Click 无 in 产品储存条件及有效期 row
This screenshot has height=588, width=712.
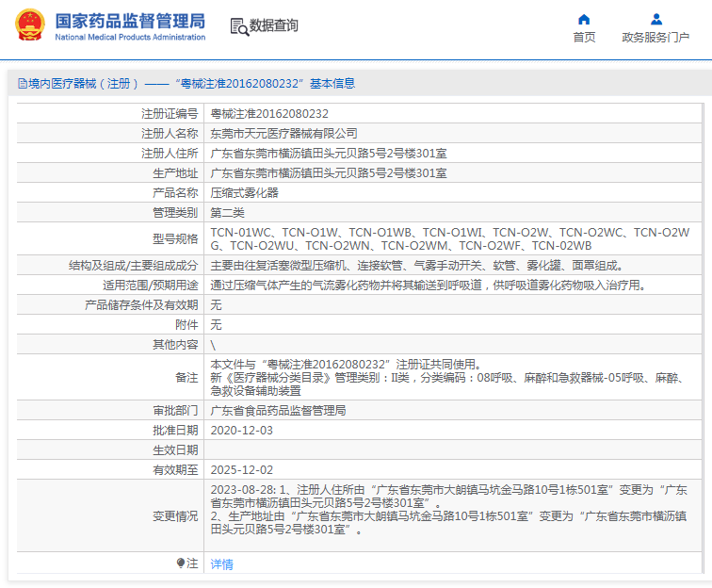point(217,305)
